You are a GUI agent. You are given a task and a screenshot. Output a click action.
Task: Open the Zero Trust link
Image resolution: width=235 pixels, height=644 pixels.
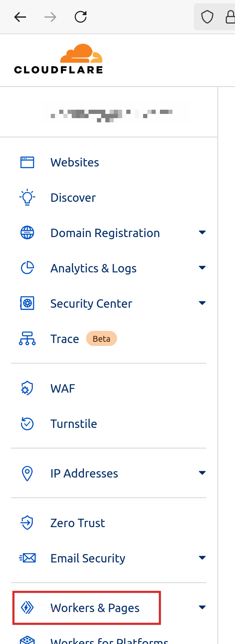[78, 523]
